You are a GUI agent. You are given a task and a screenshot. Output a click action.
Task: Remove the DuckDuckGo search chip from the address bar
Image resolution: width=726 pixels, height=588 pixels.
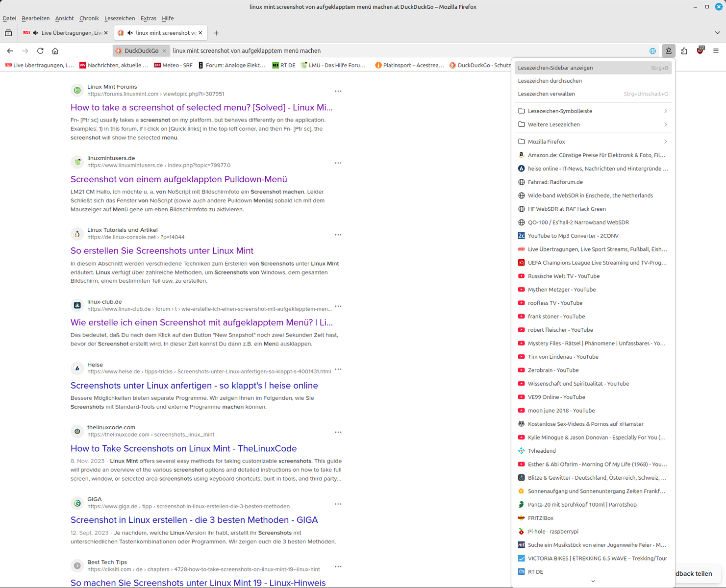164,51
